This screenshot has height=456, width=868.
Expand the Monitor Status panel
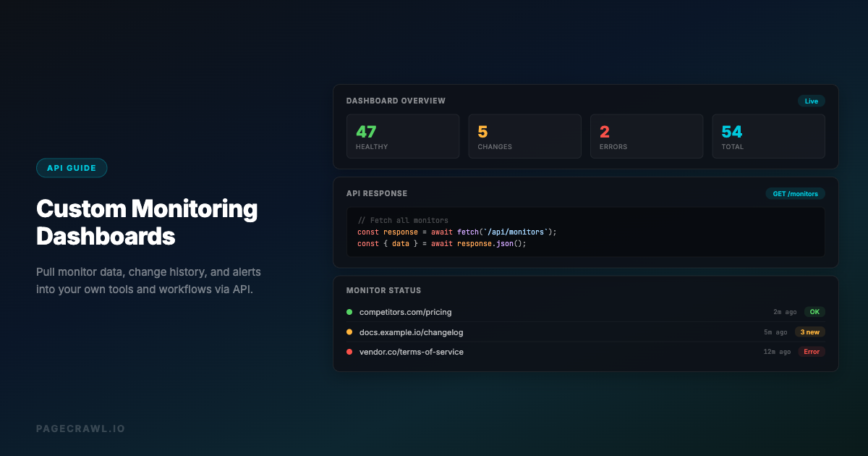click(x=383, y=290)
